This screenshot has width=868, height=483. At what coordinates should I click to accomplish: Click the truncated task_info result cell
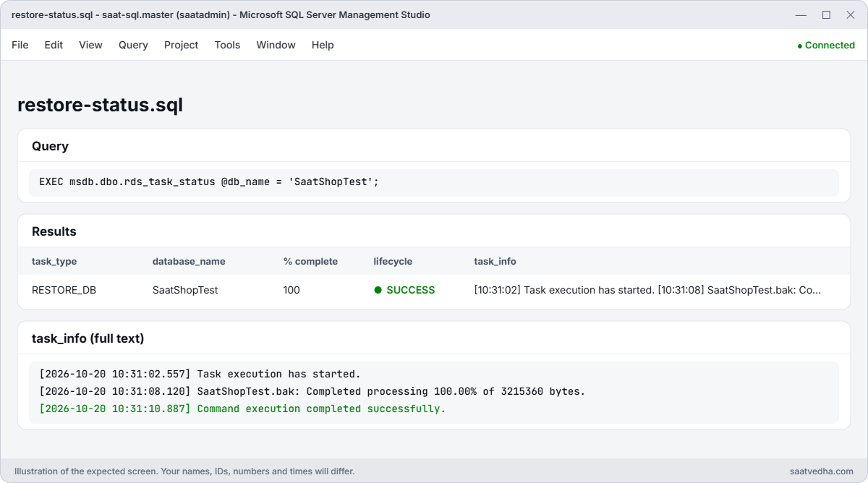pyautogui.click(x=647, y=290)
